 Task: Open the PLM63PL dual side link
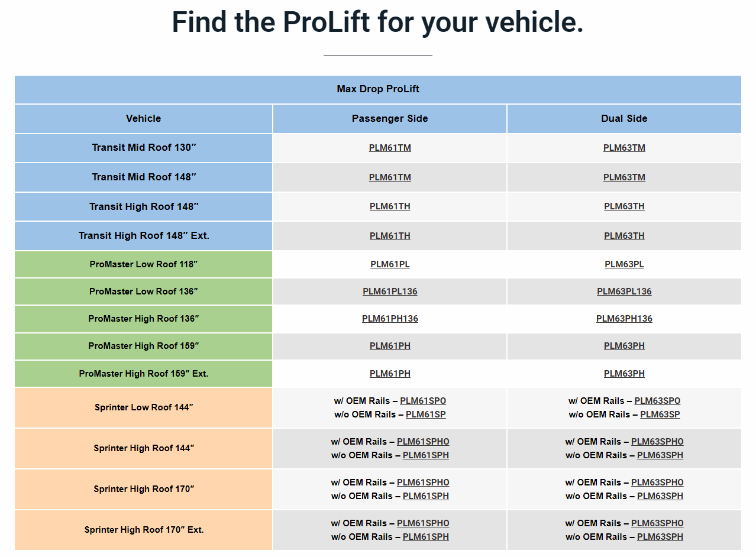(x=624, y=264)
